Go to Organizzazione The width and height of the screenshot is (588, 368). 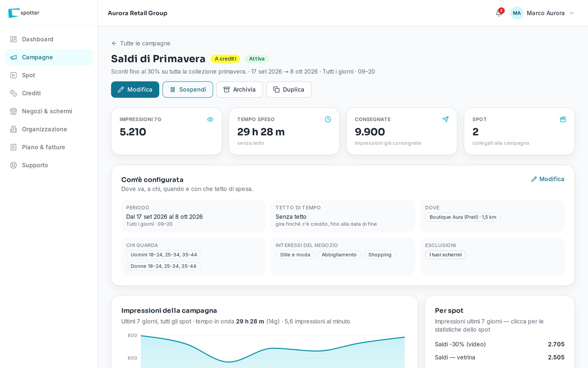(x=49, y=129)
